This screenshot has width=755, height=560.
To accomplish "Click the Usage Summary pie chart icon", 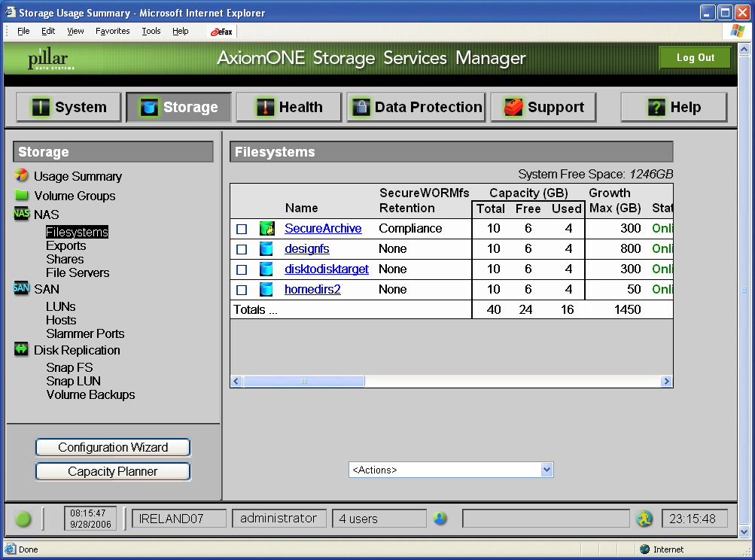I will 21,175.
